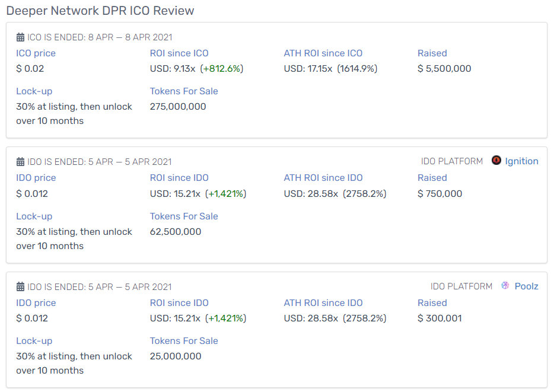Viewport: 554px width, 392px height.
Task: Click the ATH ROI since ICO label
Action: click(x=323, y=53)
